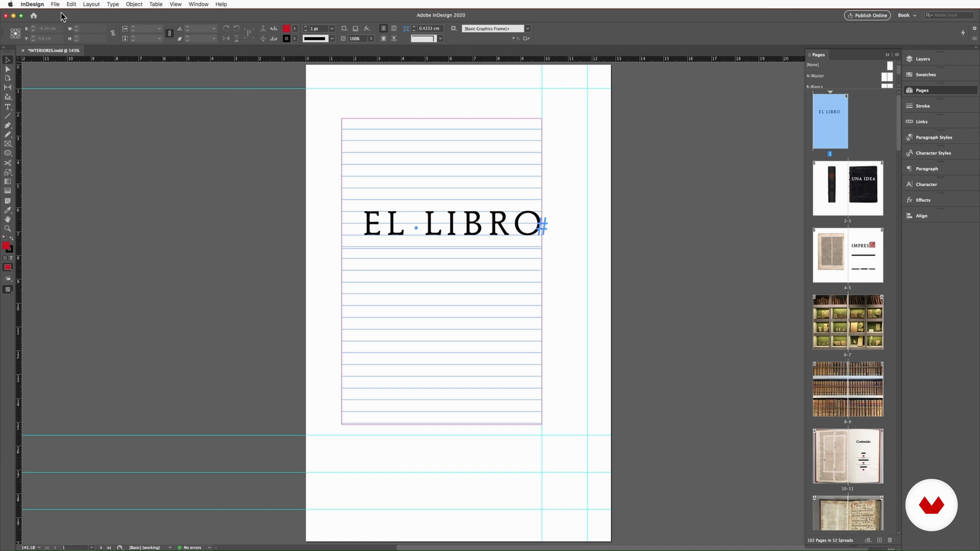Open the Layout menu
980x551 pixels.
click(x=91, y=4)
